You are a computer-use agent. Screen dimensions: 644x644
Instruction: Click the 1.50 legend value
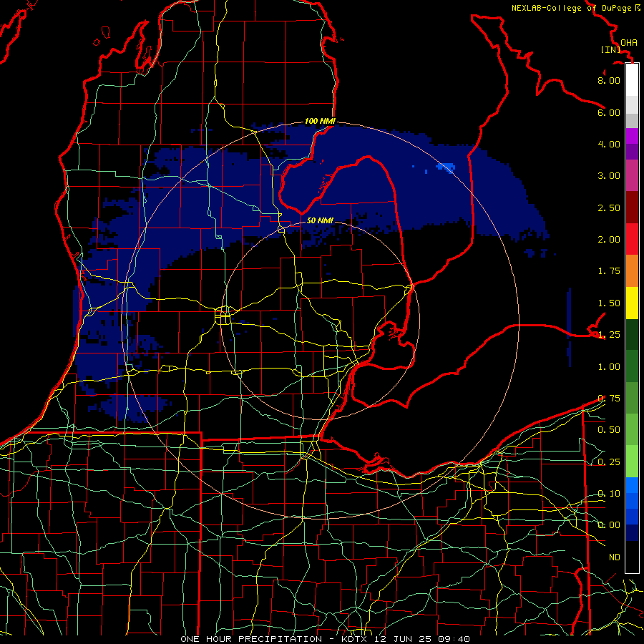pos(609,303)
